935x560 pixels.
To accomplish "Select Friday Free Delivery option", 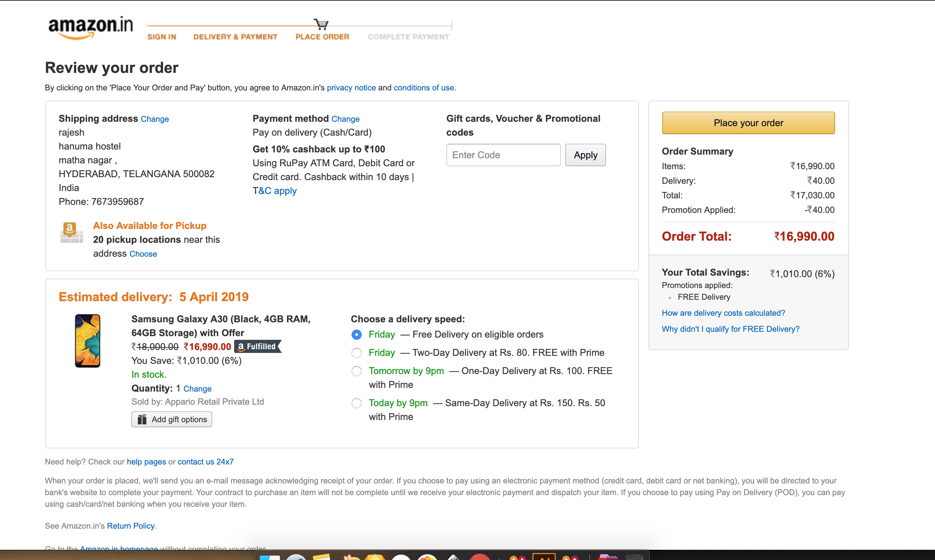I will pos(356,335).
